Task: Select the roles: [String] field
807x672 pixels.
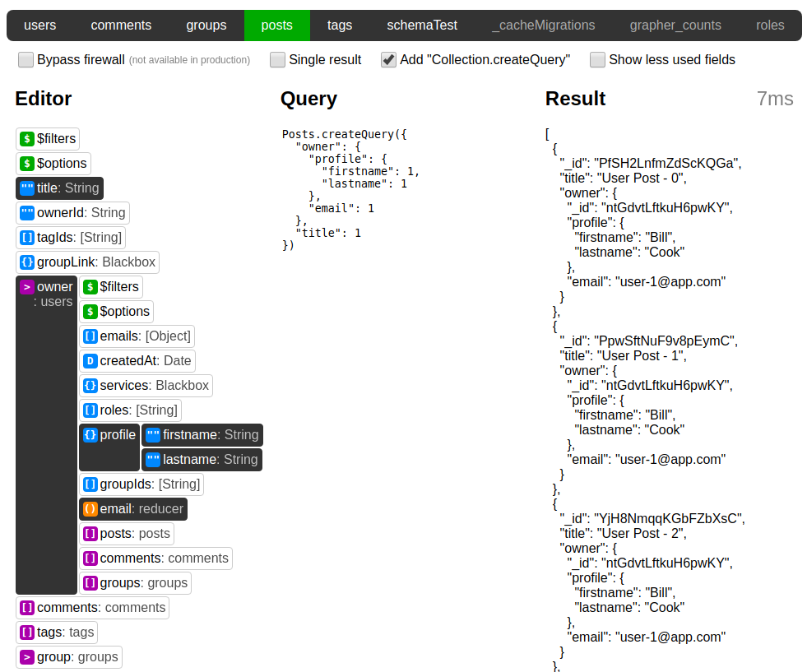Action: pos(130,410)
